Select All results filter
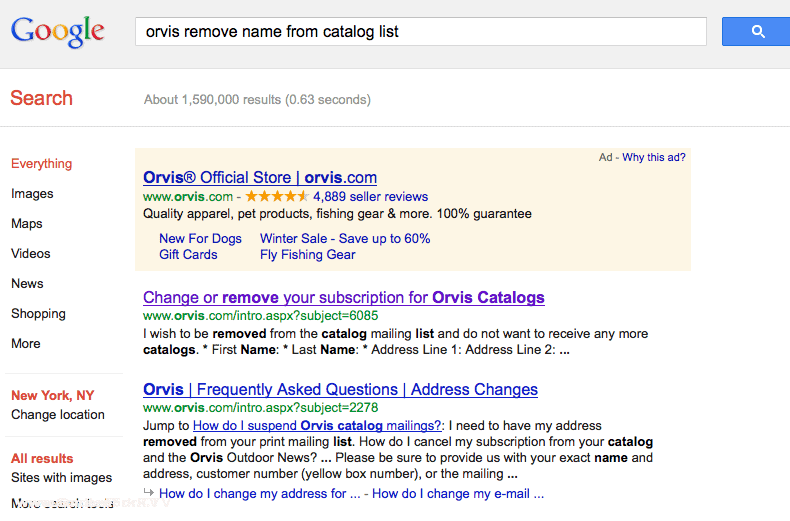Screen dimensions: 790x521 point(42,459)
